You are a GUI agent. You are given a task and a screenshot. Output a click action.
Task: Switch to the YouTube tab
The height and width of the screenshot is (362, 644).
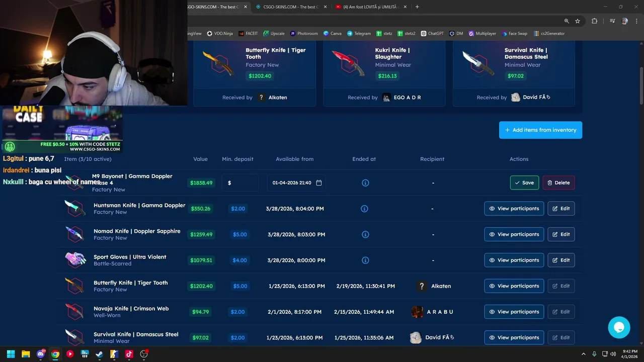pyautogui.click(x=370, y=7)
